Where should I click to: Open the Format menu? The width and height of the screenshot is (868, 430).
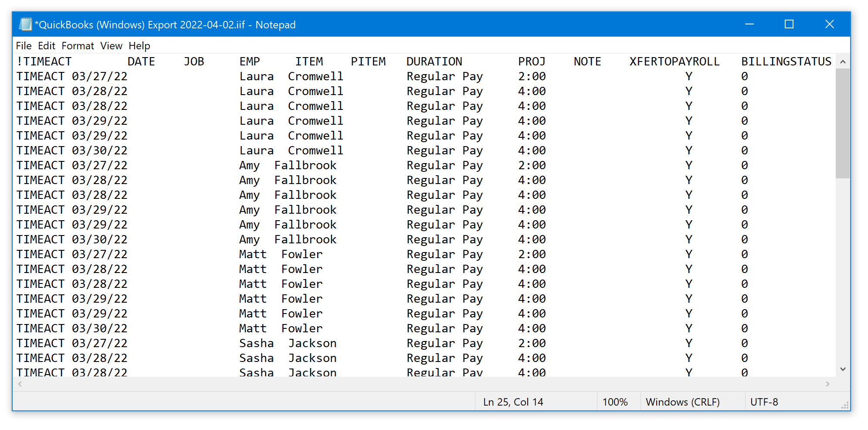click(78, 46)
